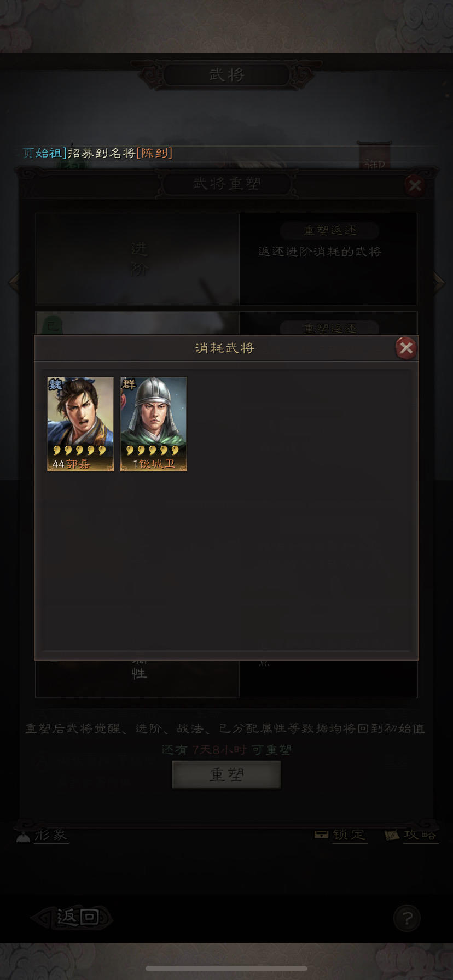Viewport: 453px width, 980px height.
Task: Tap the 重塑 button
Action: tap(226, 774)
